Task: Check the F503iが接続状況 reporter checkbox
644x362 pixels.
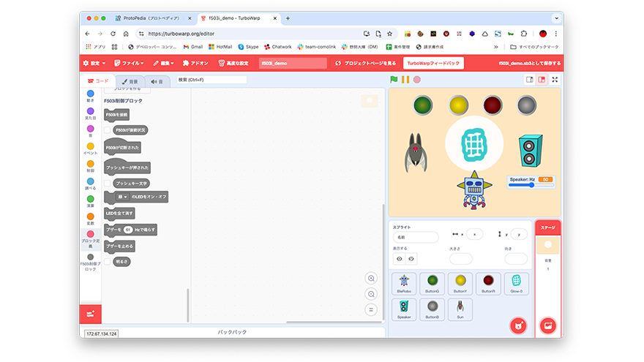Action: point(107,130)
